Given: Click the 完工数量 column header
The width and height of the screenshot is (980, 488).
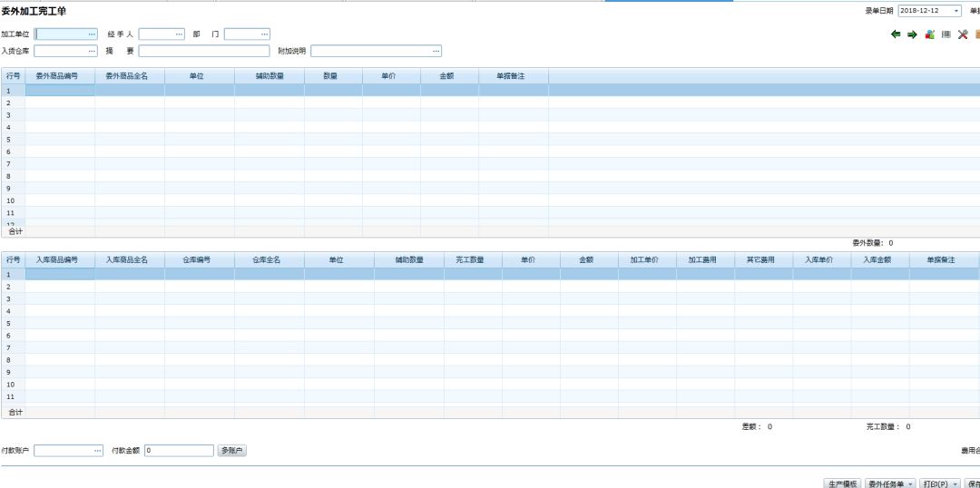Looking at the screenshot, I should (x=473, y=260).
